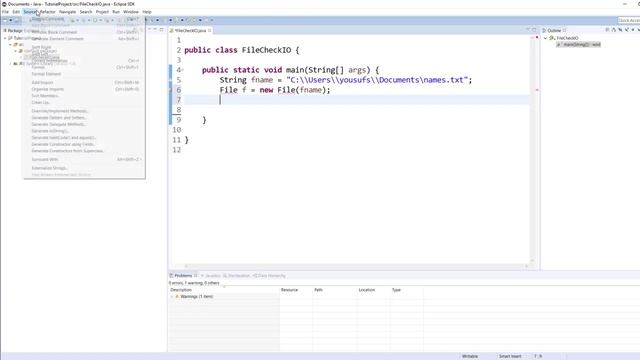
Task: Switch to the Declaration tab
Action: pos(237,276)
